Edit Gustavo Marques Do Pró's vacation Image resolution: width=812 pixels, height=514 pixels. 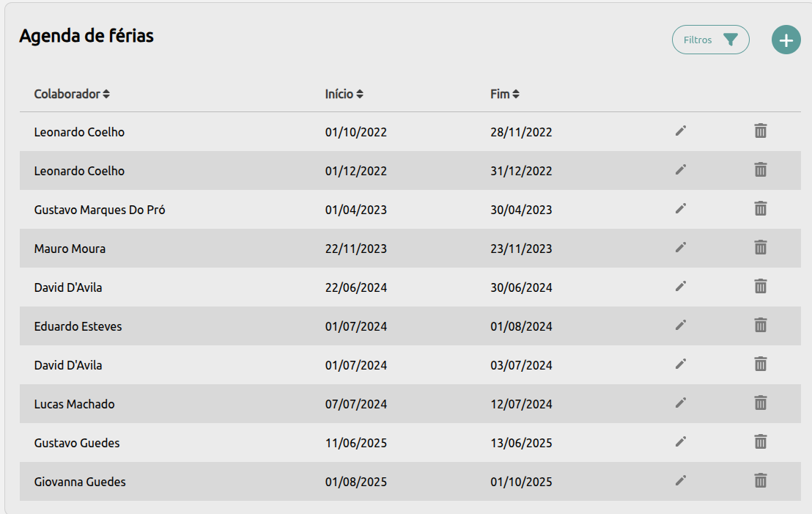click(x=681, y=209)
